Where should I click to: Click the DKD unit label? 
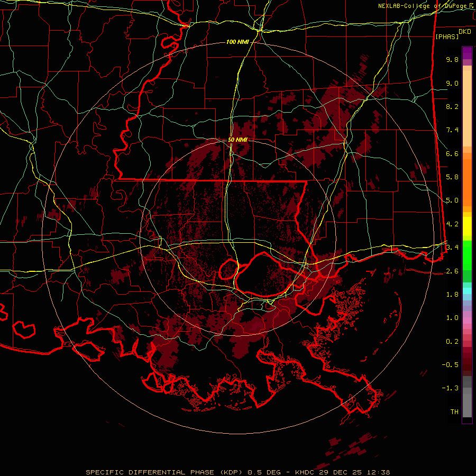click(465, 32)
